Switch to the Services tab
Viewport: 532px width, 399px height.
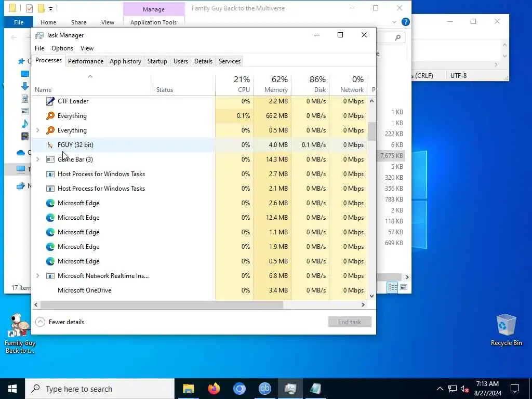click(229, 61)
